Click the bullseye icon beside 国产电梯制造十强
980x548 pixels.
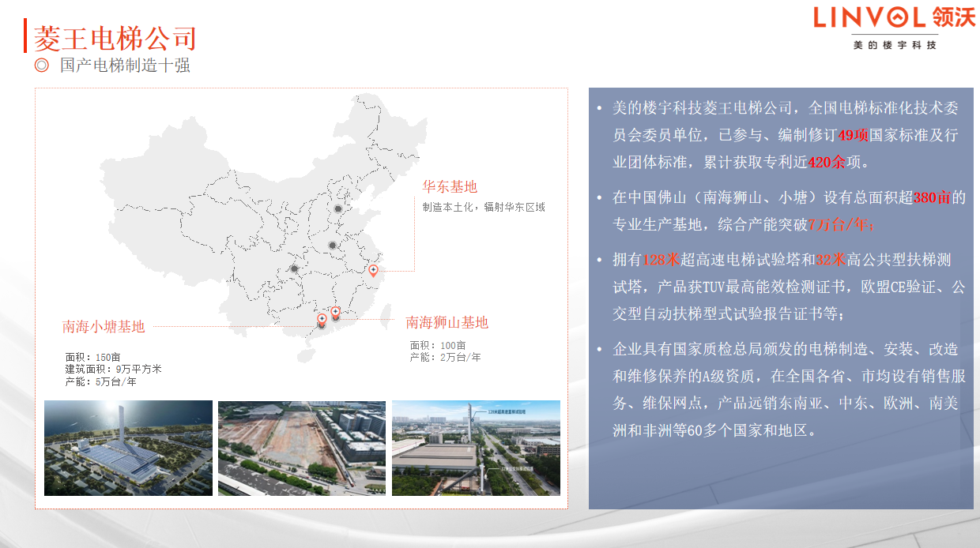click(42, 66)
